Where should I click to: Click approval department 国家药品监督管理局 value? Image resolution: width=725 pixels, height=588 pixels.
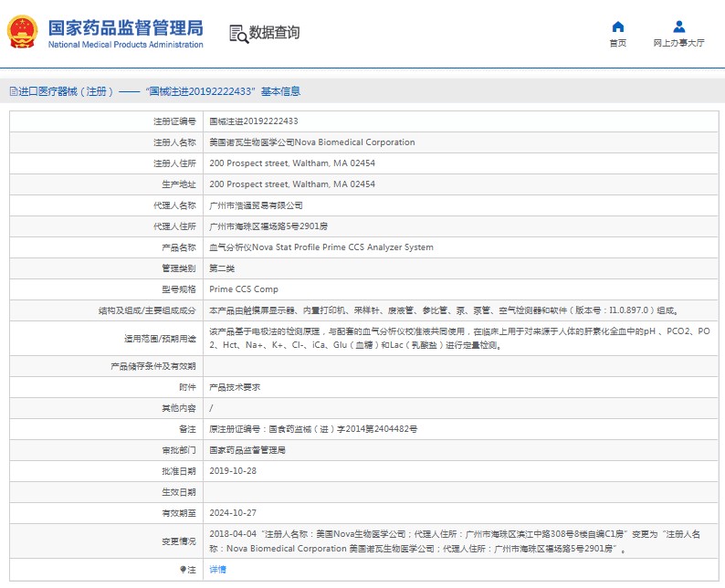pos(247,450)
